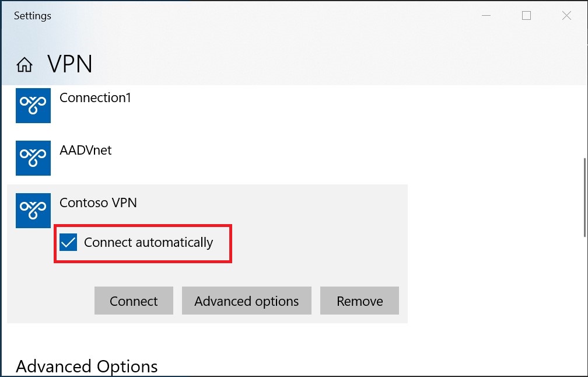Viewport: 588px width, 377px height.
Task: Click the Home icon beside VPN
Action: click(x=24, y=65)
